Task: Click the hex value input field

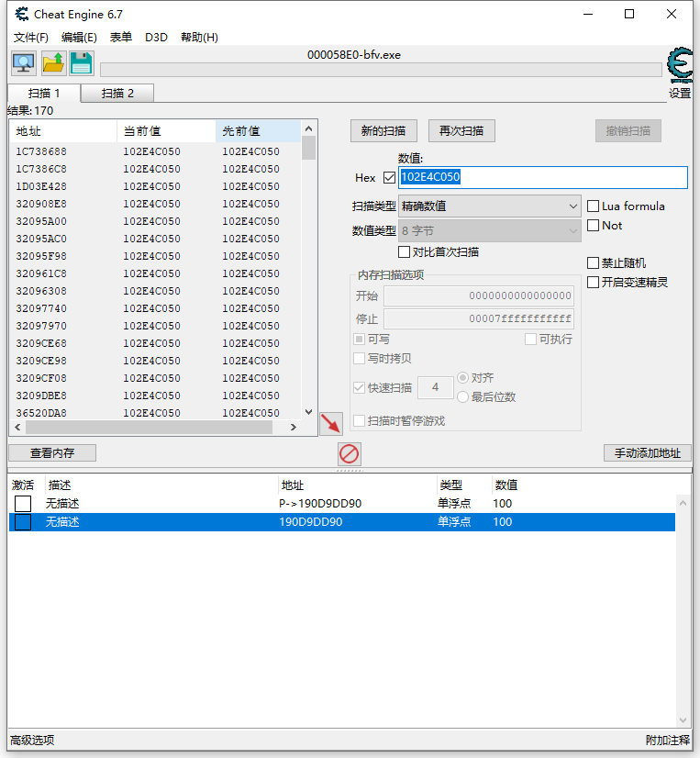Action: (x=542, y=177)
